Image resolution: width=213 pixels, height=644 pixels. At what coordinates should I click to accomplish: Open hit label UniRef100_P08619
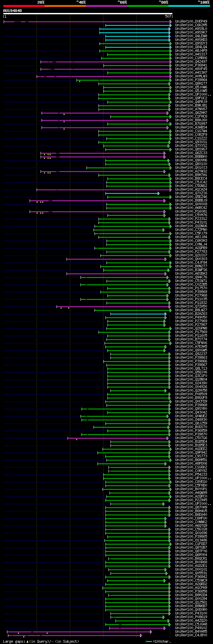click(191, 617)
